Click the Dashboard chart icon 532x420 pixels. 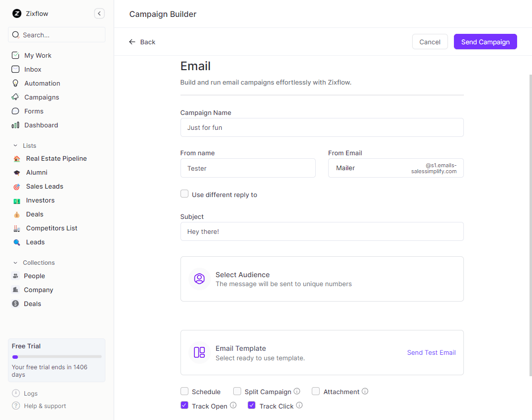click(15, 125)
